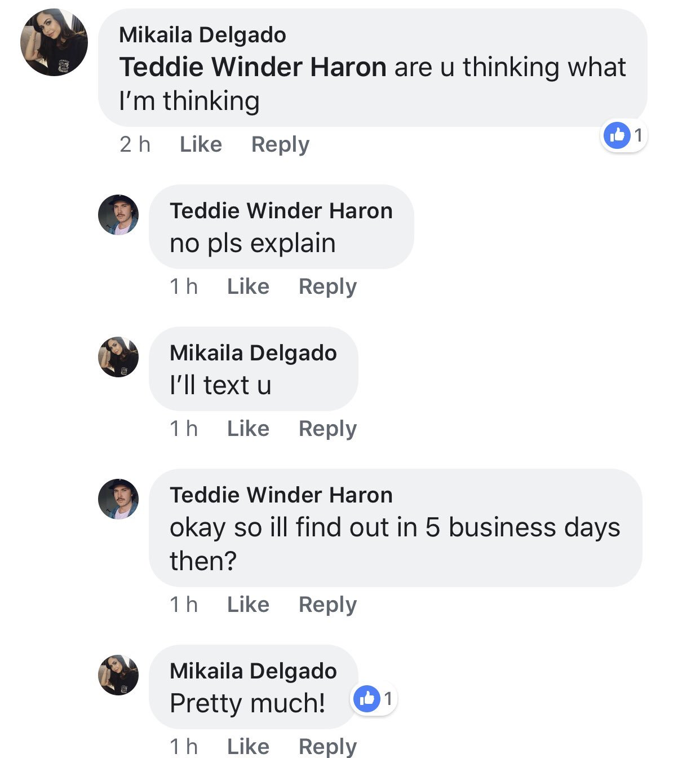Open Teddie Winder Haron name above "no pls explain"
The image size is (700, 758).
coord(281,211)
